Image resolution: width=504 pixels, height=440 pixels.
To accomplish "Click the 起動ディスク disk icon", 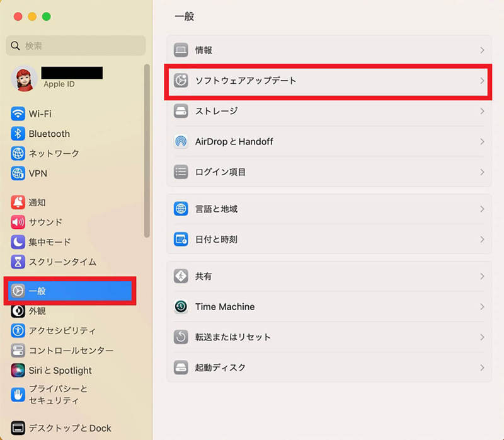I will 181,368.
